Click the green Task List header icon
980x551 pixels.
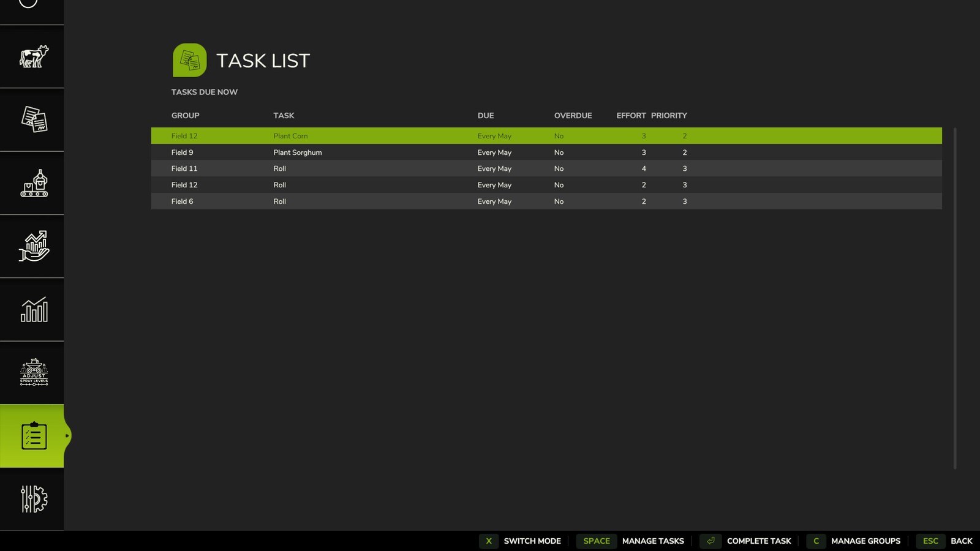190,61
